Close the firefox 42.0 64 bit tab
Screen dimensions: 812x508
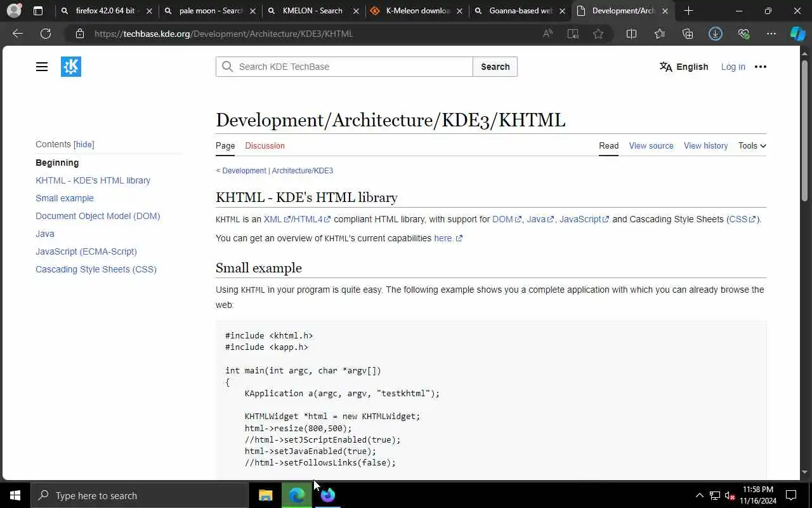(150, 11)
